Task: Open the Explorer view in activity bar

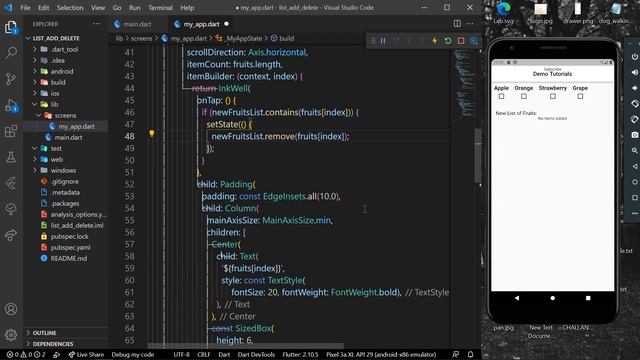Action: click(11, 27)
